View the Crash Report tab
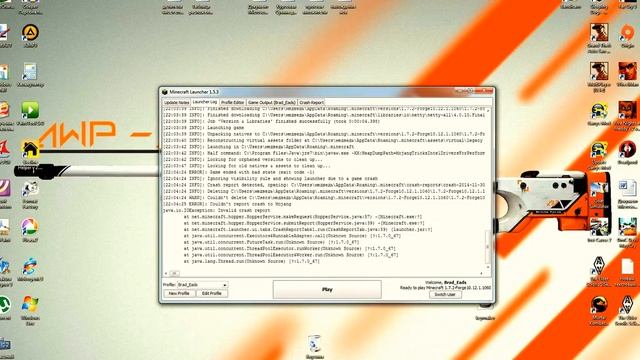This screenshot has height=360, width=640. 311,102
